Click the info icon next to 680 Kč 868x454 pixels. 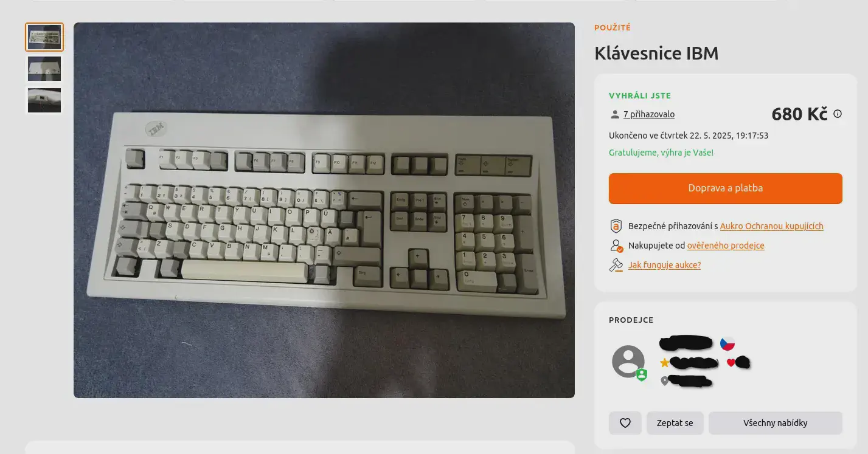tap(838, 114)
